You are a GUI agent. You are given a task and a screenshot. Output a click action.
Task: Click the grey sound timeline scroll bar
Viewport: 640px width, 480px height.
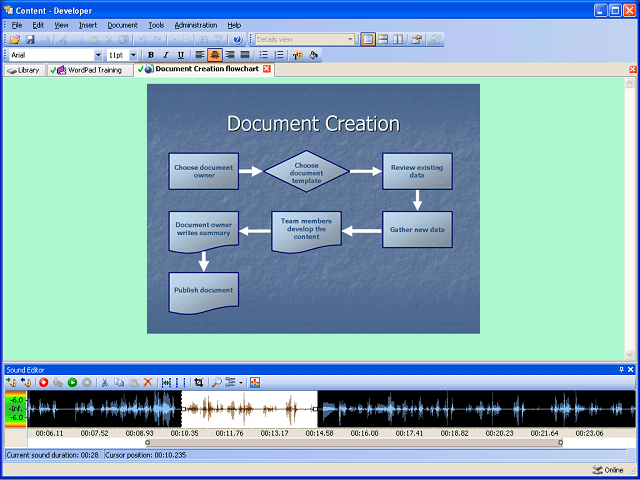[354, 442]
